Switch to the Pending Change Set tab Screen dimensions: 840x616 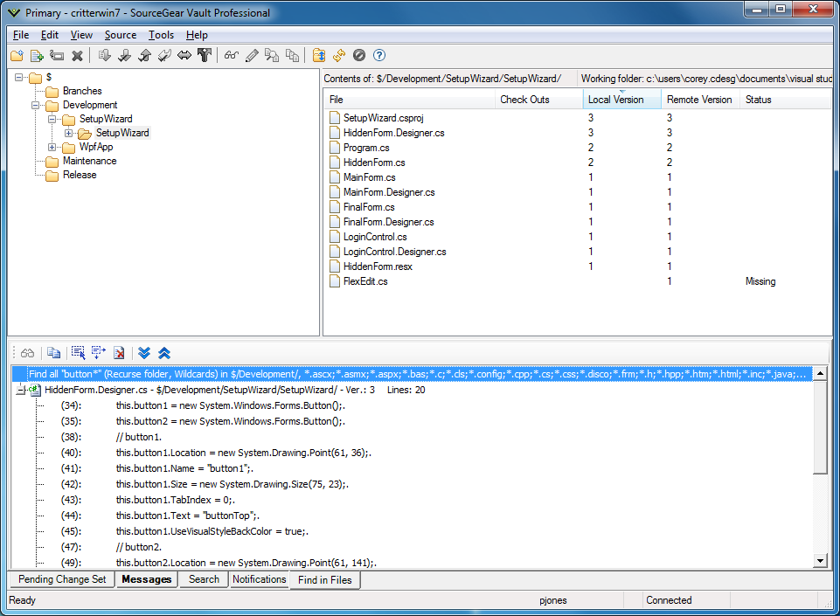pos(62,579)
